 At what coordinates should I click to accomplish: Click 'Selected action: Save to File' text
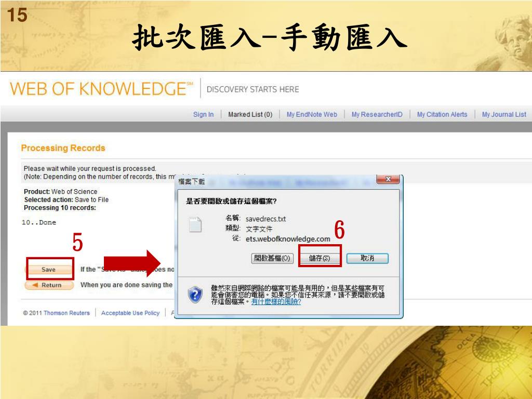[66, 199]
